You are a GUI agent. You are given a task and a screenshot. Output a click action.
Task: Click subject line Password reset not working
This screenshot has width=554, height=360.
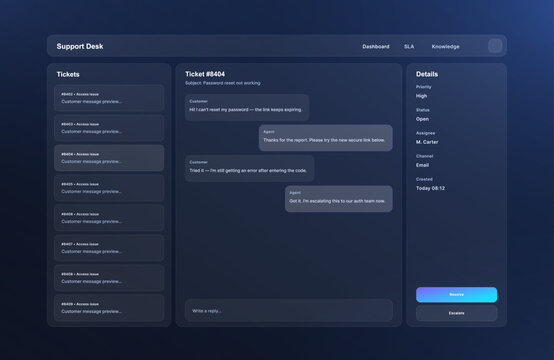[223, 83]
